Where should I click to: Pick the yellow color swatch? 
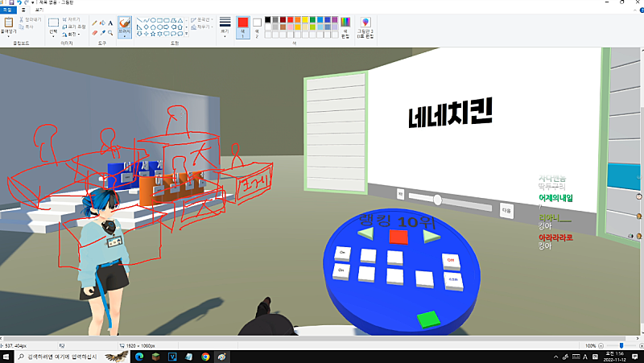pyautogui.click(x=305, y=19)
